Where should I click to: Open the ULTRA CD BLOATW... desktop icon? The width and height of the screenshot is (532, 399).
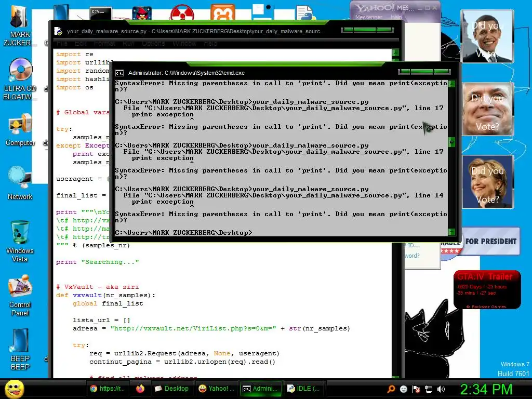(x=20, y=79)
